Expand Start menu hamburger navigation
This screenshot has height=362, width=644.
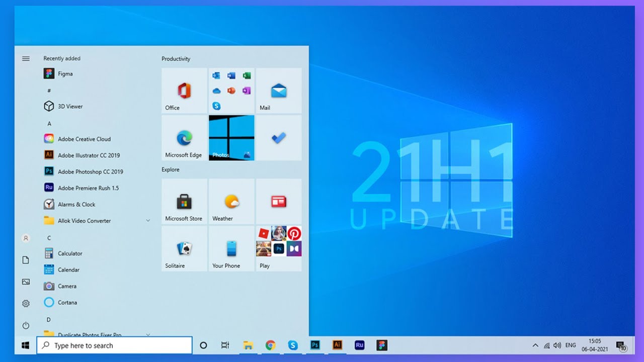point(26,59)
